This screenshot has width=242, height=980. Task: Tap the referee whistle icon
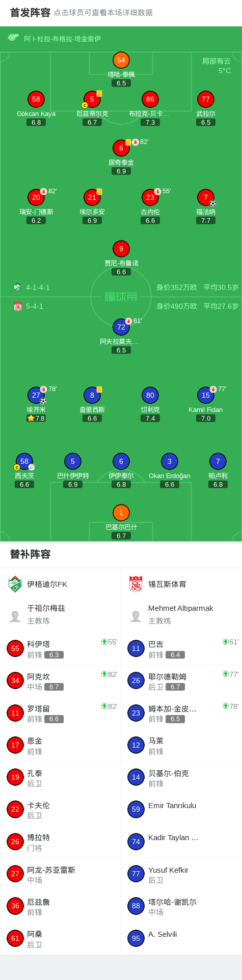click(13, 38)
